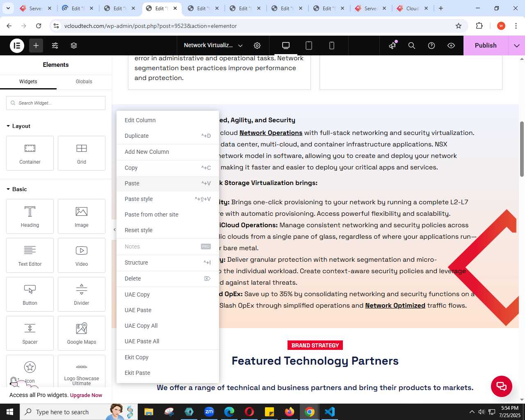Select the Button widget
Screen dimensions: 525x420
(x=30, y=294)
